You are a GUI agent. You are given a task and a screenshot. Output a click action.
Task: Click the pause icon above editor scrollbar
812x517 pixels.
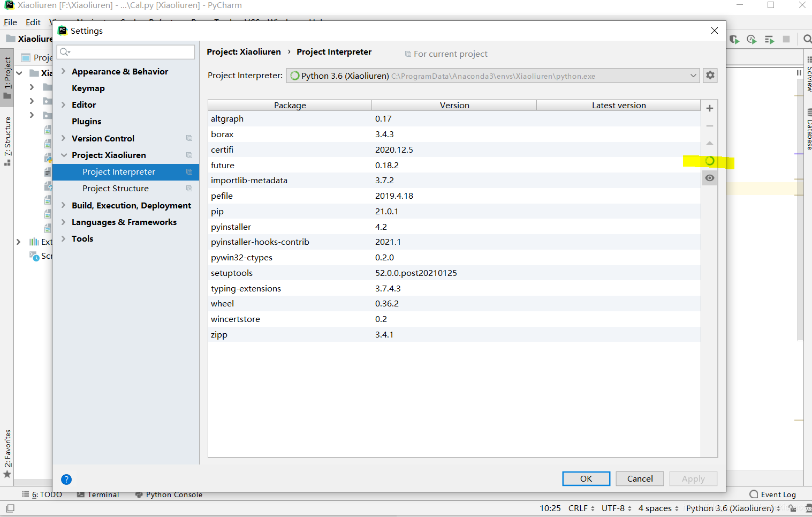pos(799,73)
